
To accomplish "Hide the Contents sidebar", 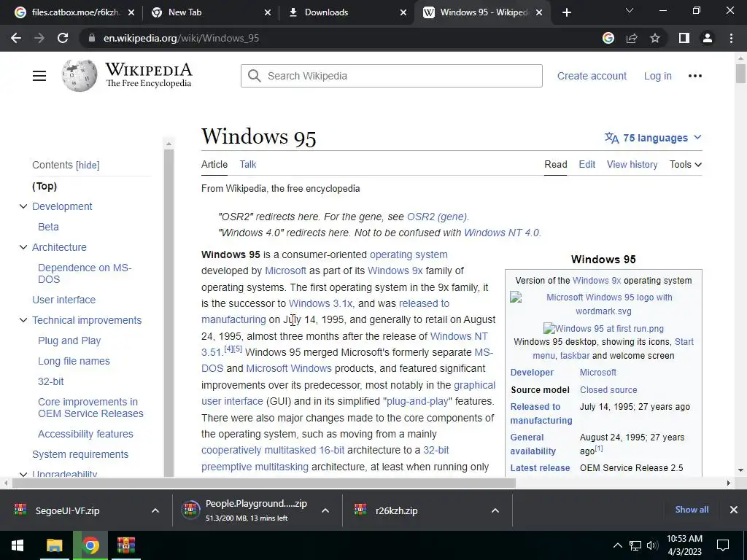I will click(x=88, y=166).
